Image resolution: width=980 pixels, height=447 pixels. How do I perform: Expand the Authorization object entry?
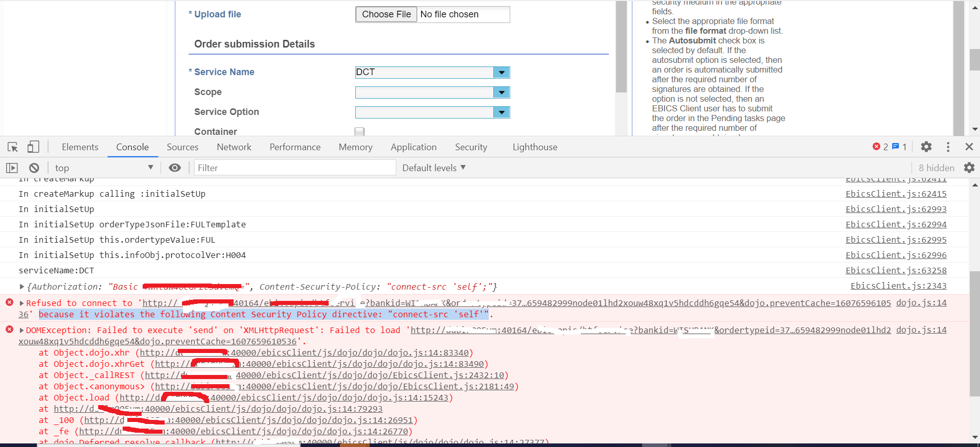[21, 287]
